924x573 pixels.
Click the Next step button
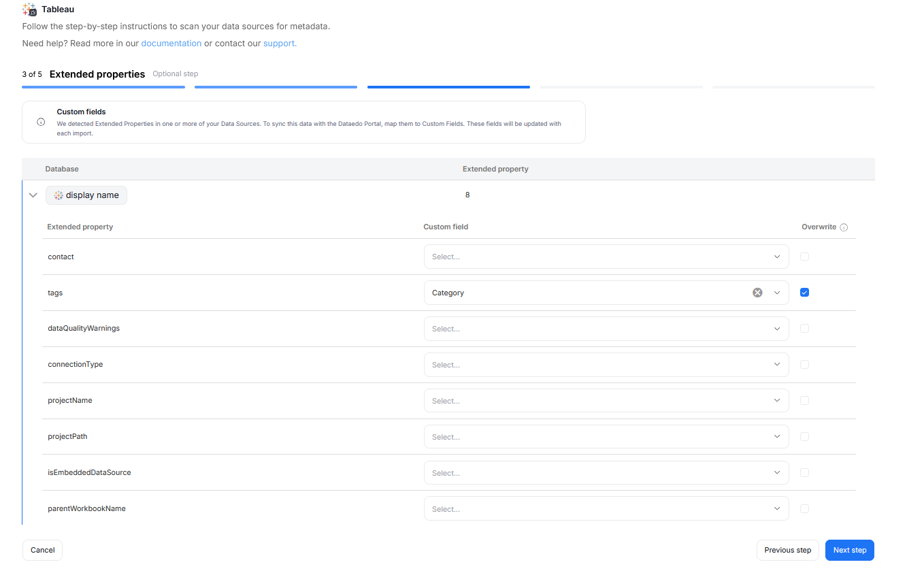(x=849, y=550)
